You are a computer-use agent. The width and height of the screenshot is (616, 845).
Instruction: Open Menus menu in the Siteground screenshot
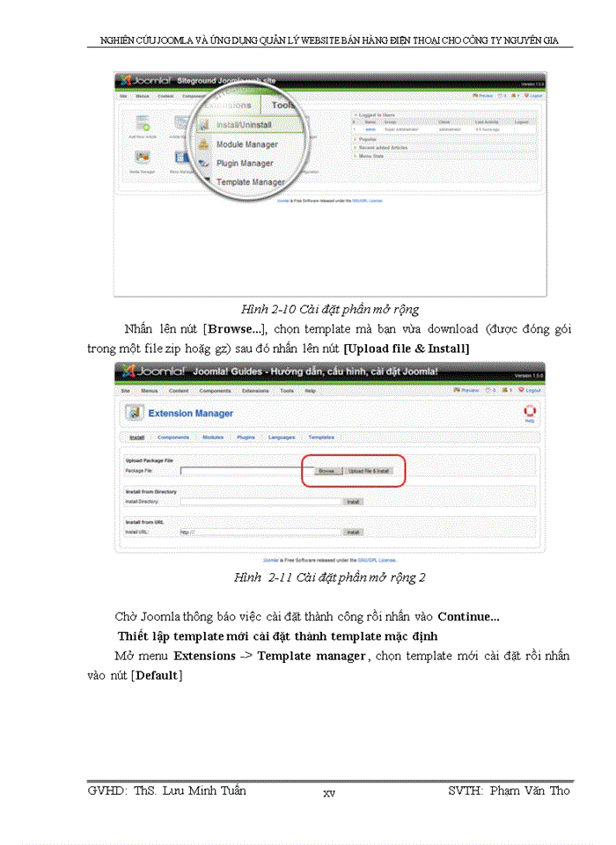[x=143, y=97]
